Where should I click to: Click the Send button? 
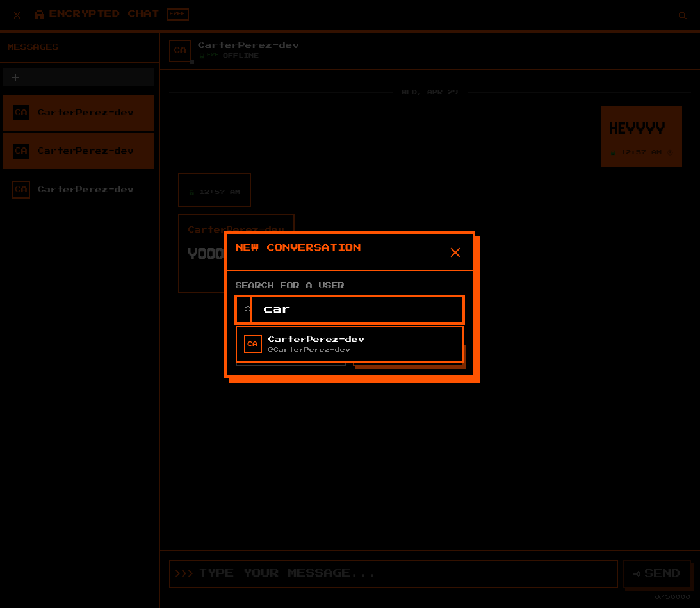pyautogui.click(x=656, y=573)
